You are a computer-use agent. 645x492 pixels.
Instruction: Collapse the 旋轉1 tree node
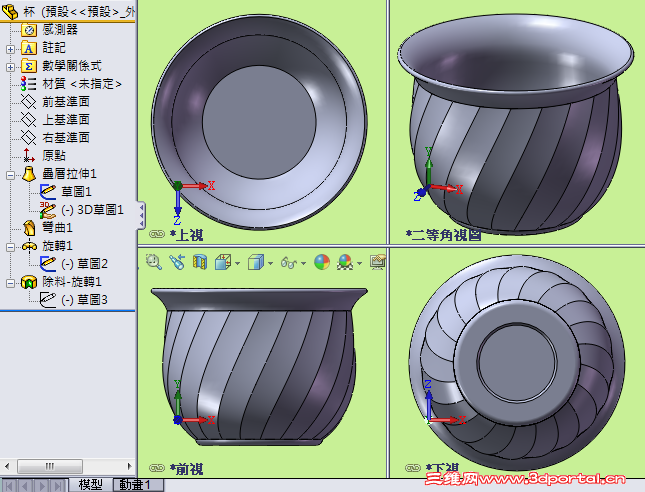(x=10, y=247)
